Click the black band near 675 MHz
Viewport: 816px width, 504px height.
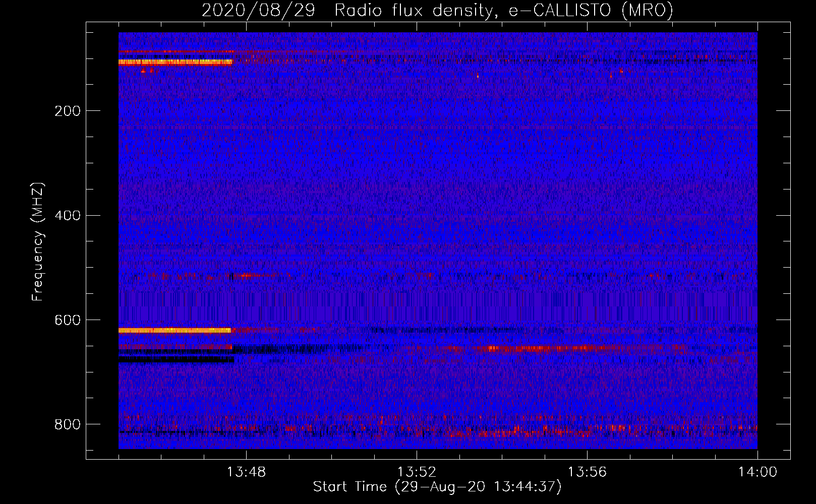click(x=177, y=360)
